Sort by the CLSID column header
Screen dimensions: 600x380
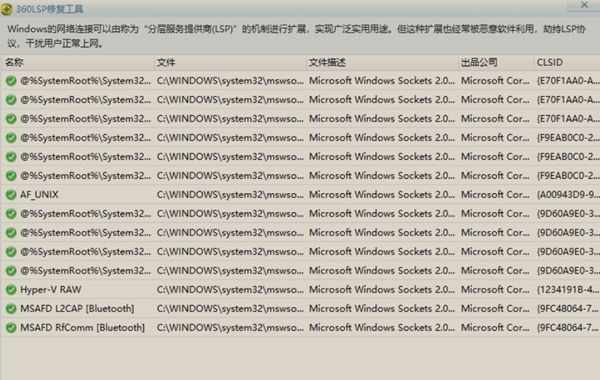567,62
